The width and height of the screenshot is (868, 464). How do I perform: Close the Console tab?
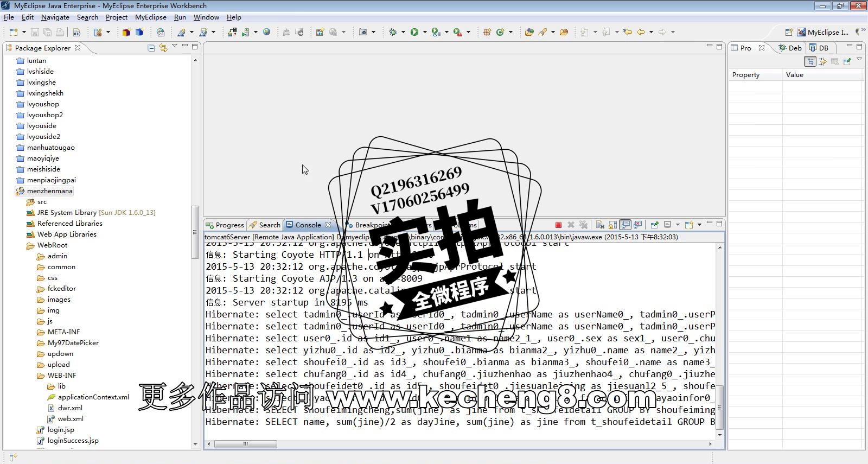[x=328, y=225]
